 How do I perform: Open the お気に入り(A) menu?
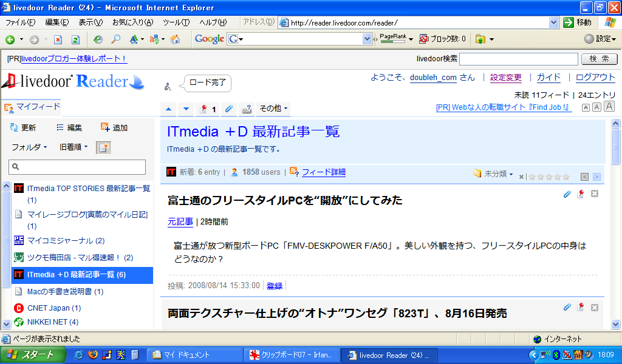coord(132,22)
